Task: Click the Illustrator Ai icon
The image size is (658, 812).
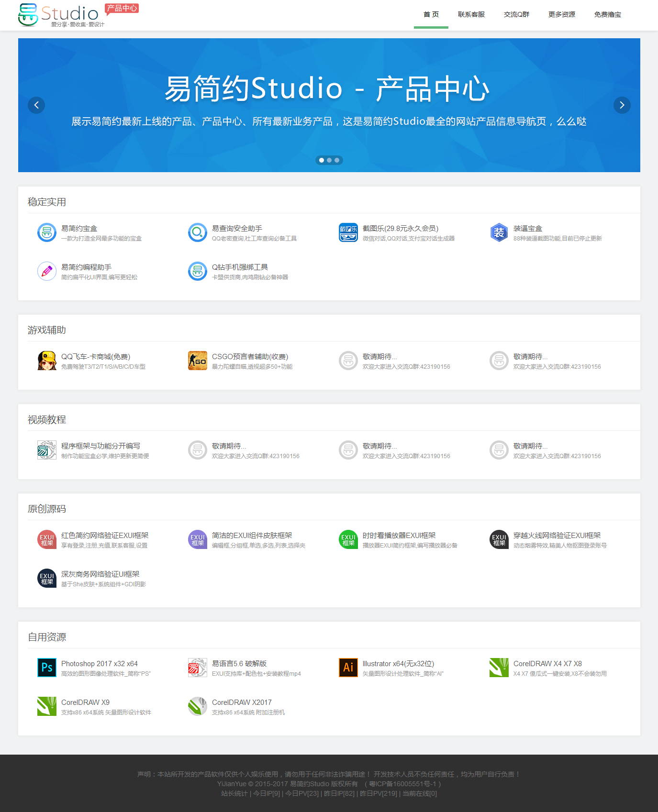Action: click(x=348, y=668)
